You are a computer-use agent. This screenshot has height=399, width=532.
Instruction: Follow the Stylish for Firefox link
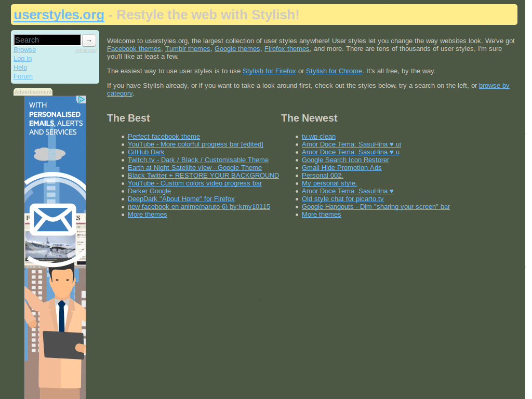pos(269,71)
